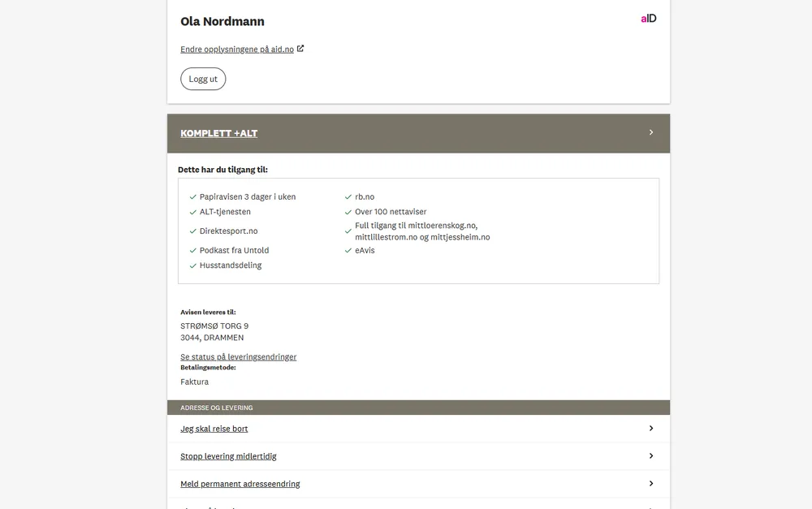Click the ADRESSE OG LEVERING section header
Screen dimensions: 812x509
(x=217, y=408)
